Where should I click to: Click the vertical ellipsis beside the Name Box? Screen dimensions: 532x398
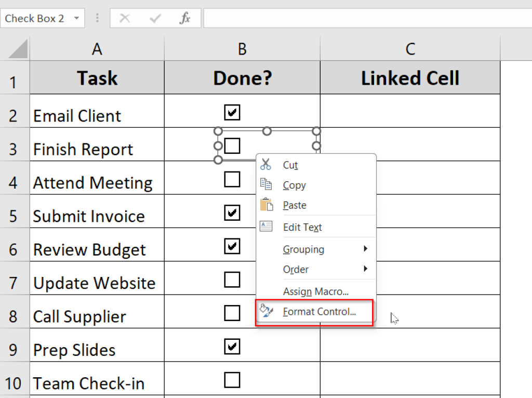point(97,18)
